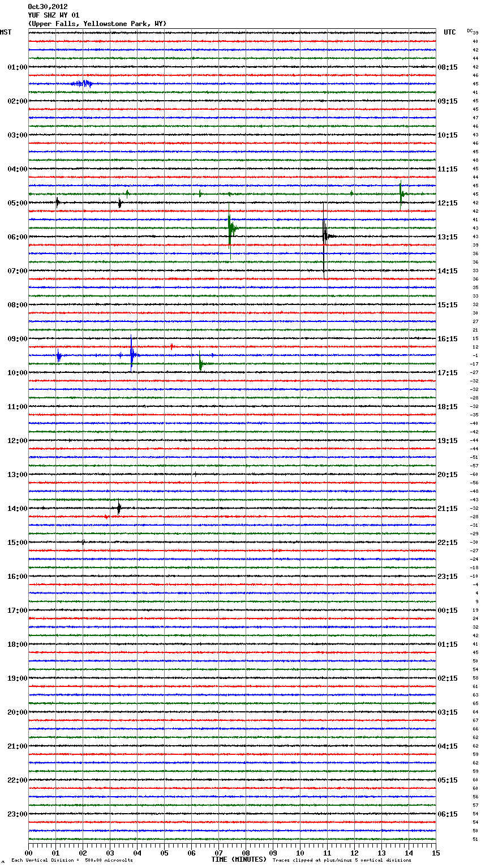
Task: Select the Traces clipped footnote text
Action: click(342, 860)
